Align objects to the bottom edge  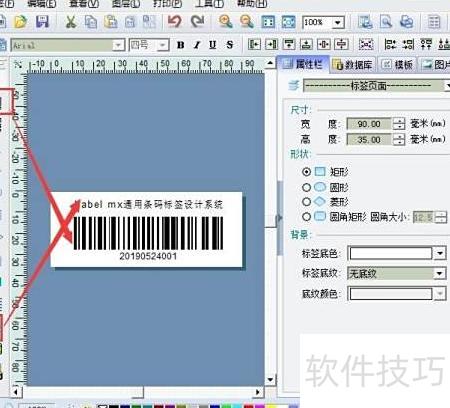pos(306,44)
